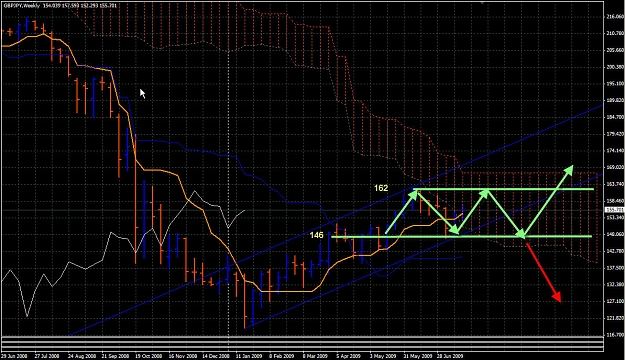Screen dimensions: 625x360
Task: Click the 163.740 price axis label
Action: point(615,184)
